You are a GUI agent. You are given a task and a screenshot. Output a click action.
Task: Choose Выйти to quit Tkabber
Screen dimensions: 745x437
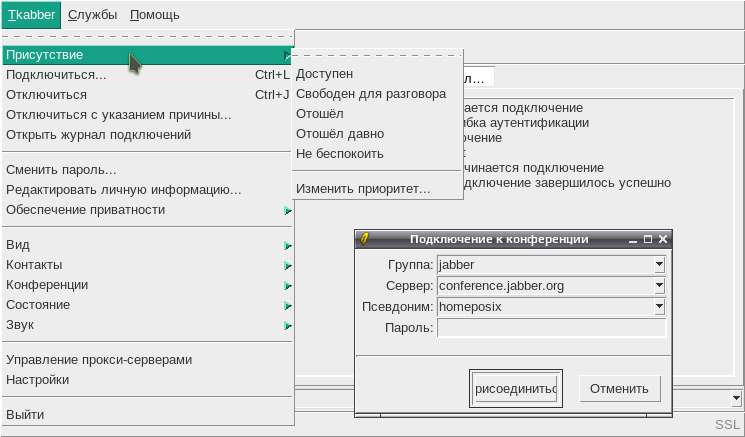[x=148, y=415]
